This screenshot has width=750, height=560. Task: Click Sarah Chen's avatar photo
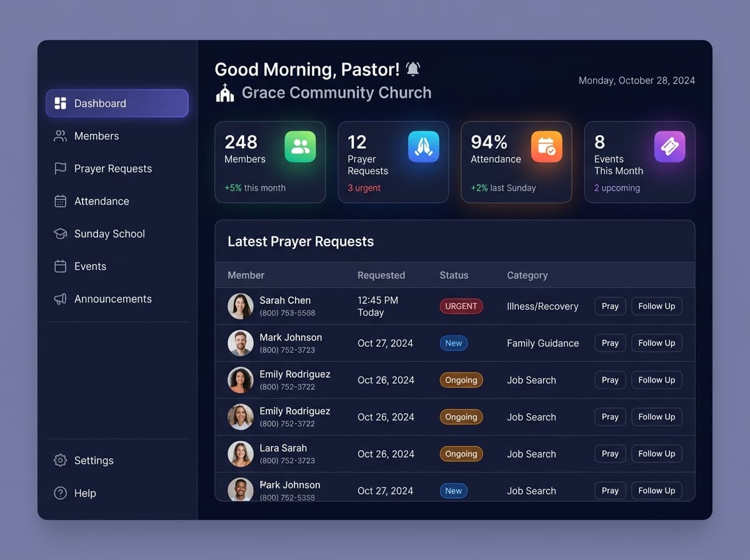(x=241, y=306)
